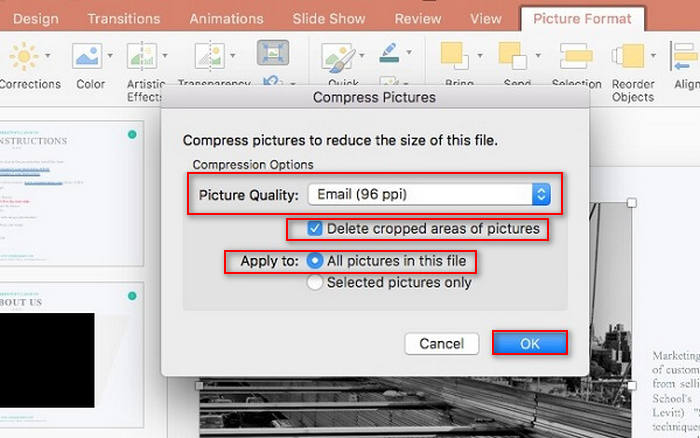
Task: Uncheck Delete cropped areas of pictures
Action: tap(315, 229)
